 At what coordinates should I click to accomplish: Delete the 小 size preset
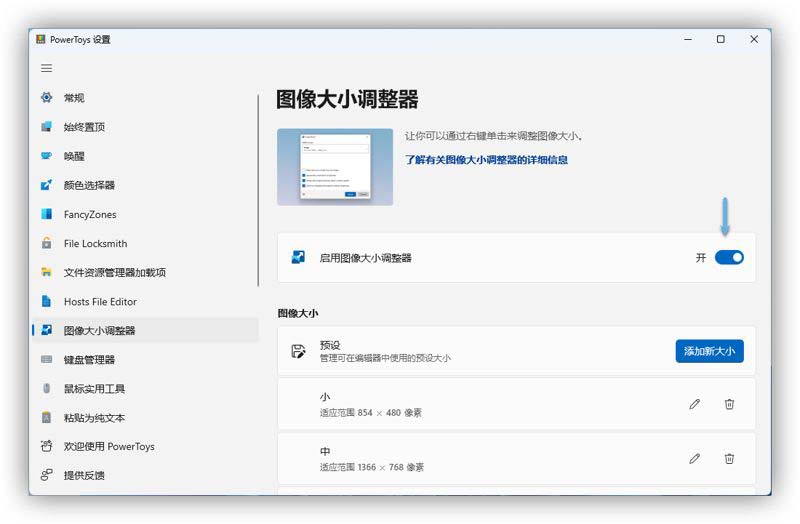pos(729,404)
